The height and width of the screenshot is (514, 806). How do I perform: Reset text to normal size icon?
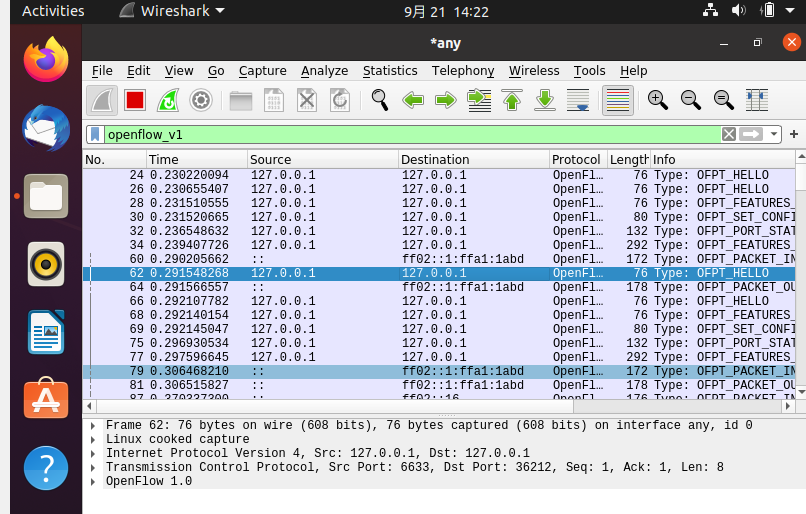723,100
